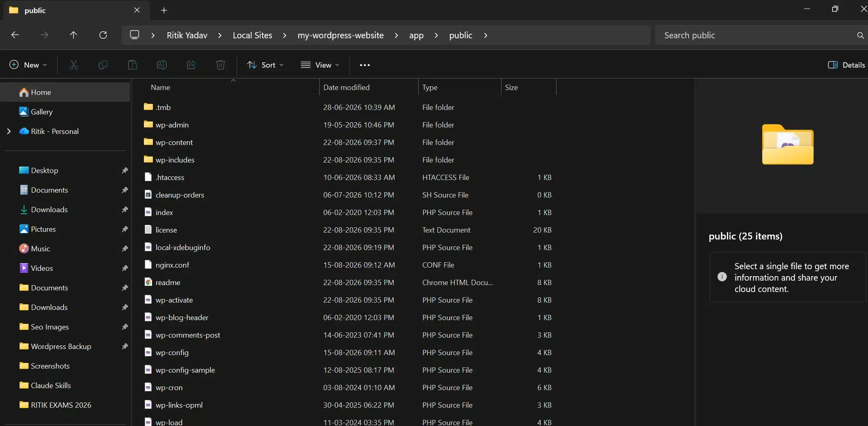Click the Delete trash icon
The image size is (868, 426).
(x=221, y=65)
